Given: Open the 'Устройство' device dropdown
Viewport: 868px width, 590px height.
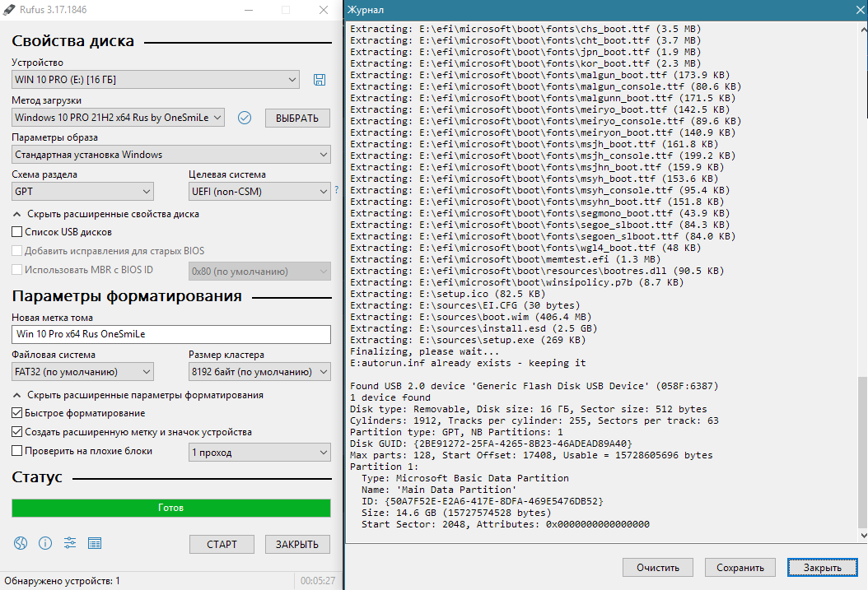Looking at the screenshot, I should click(x=156, y=80).
